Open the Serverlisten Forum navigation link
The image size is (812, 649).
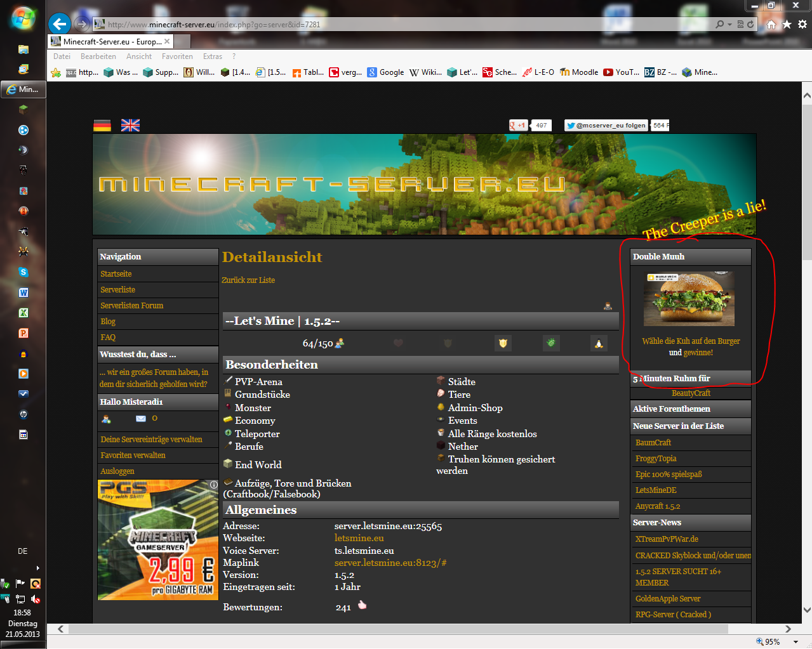(x=132, y=306)
